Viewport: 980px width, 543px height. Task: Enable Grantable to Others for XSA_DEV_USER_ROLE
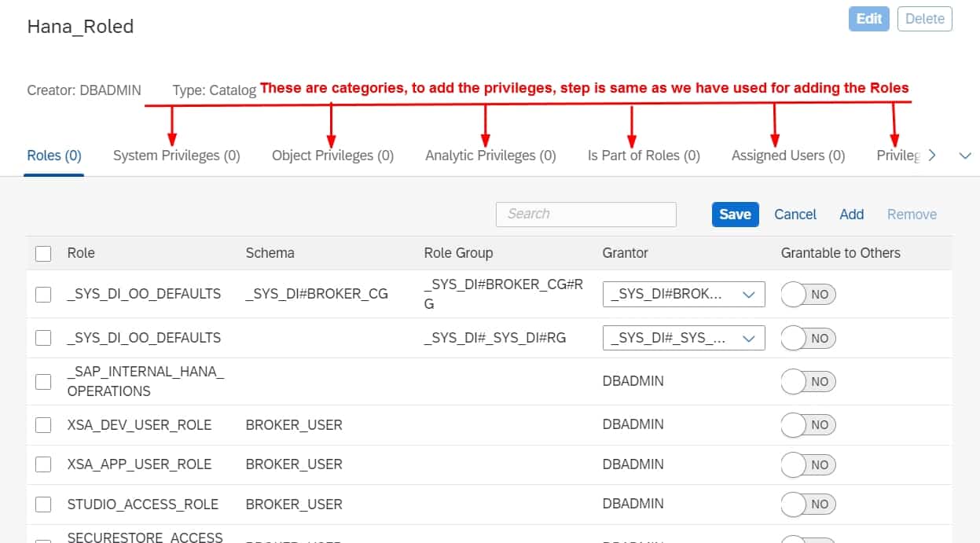tap(808, 424)
